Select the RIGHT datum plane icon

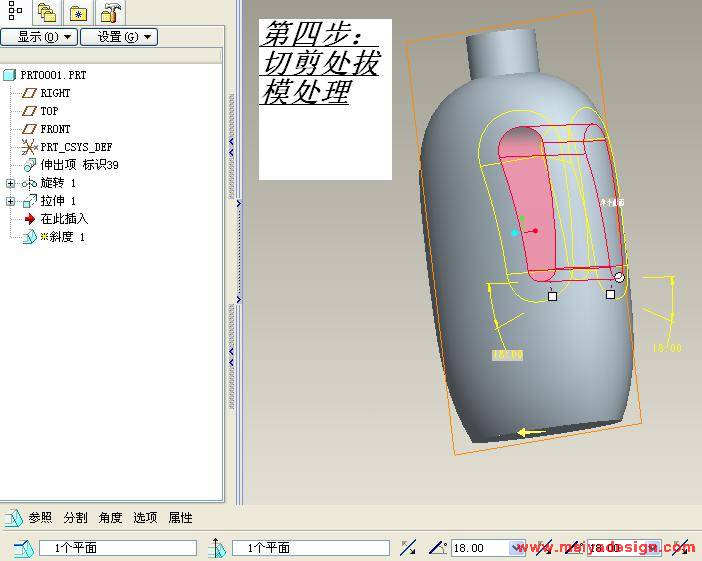pos(29,93)
